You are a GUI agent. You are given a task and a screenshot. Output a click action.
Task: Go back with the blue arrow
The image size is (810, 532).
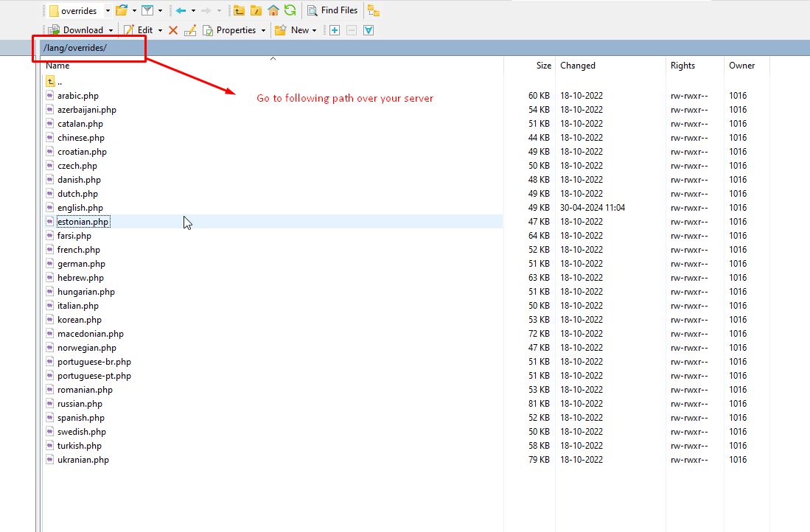click(x=181, y=10)
